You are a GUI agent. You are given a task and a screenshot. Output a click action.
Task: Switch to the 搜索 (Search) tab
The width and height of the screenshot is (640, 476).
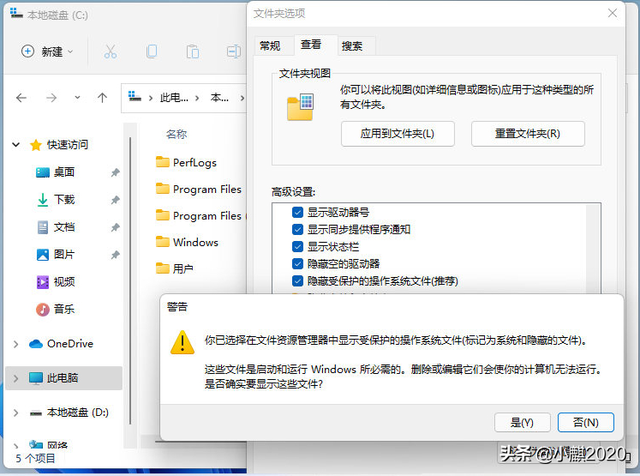(352, 46)
